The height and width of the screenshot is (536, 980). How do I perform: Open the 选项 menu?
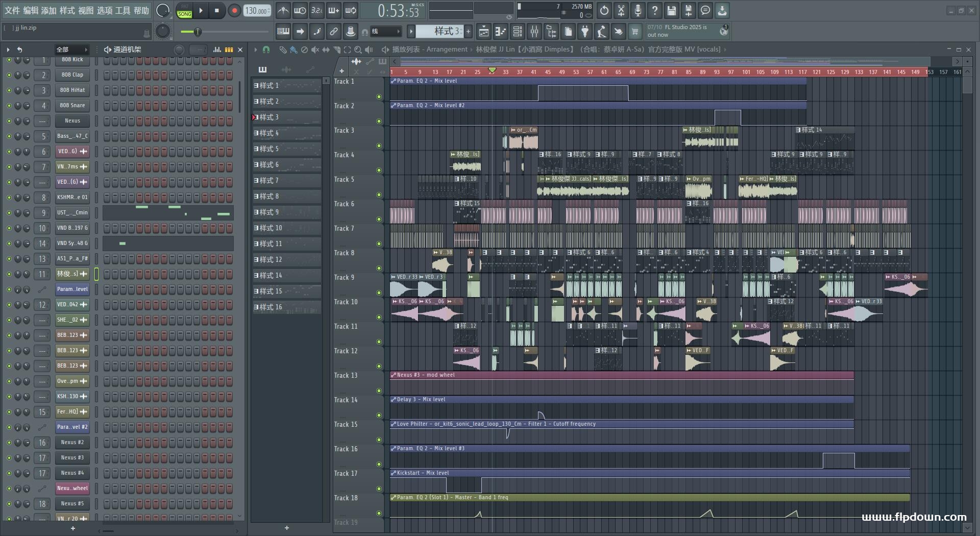[105, 10]
